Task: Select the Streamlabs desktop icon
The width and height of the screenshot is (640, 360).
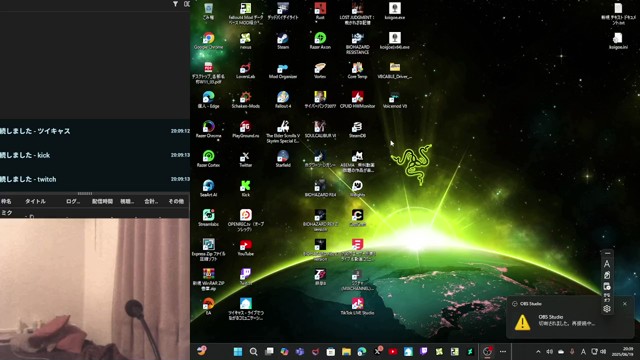Action: (208, 218)
